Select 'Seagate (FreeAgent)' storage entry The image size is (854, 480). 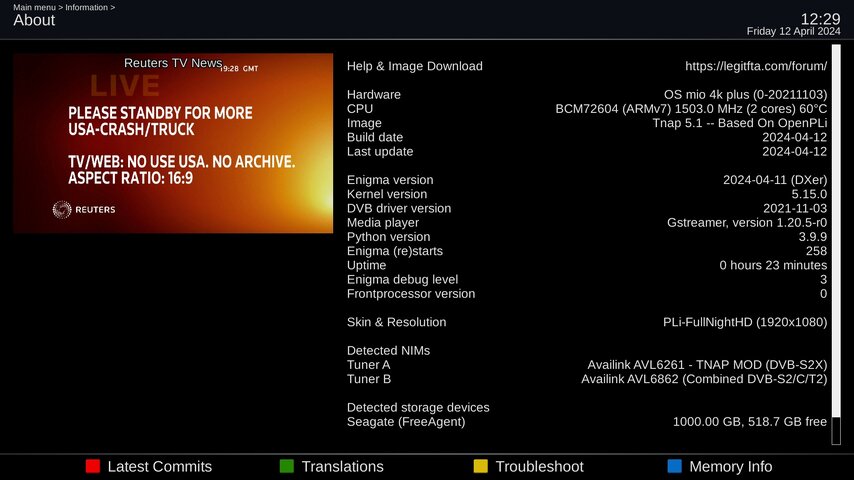(406, 421)
